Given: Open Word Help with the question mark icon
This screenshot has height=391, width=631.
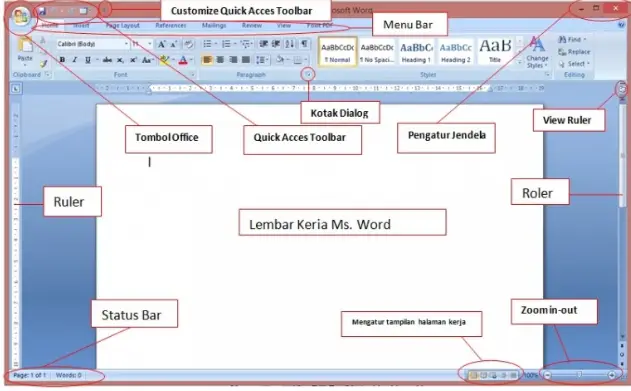Looking at the screenshot, I should coord(622,25).
